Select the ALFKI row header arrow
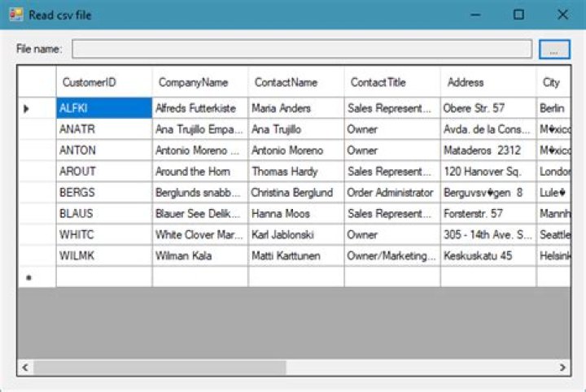 point(37,108)
